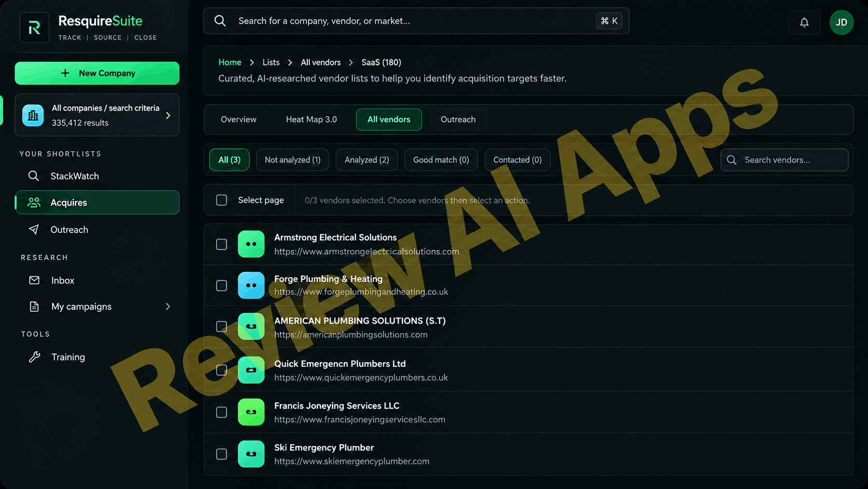This screenshot has width=868, height=489.
Task: Check Ski Emergency Plumber checkbox
Action: (x=222, y=454)
